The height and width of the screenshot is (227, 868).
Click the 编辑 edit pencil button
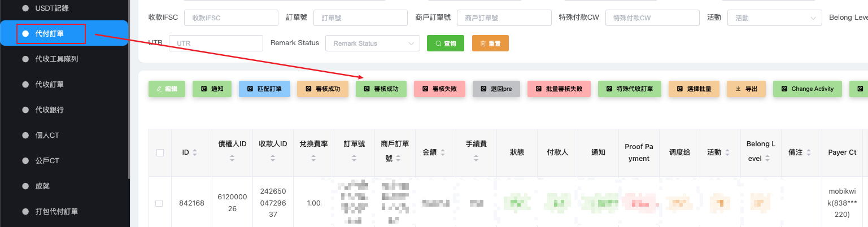(167, 89)
